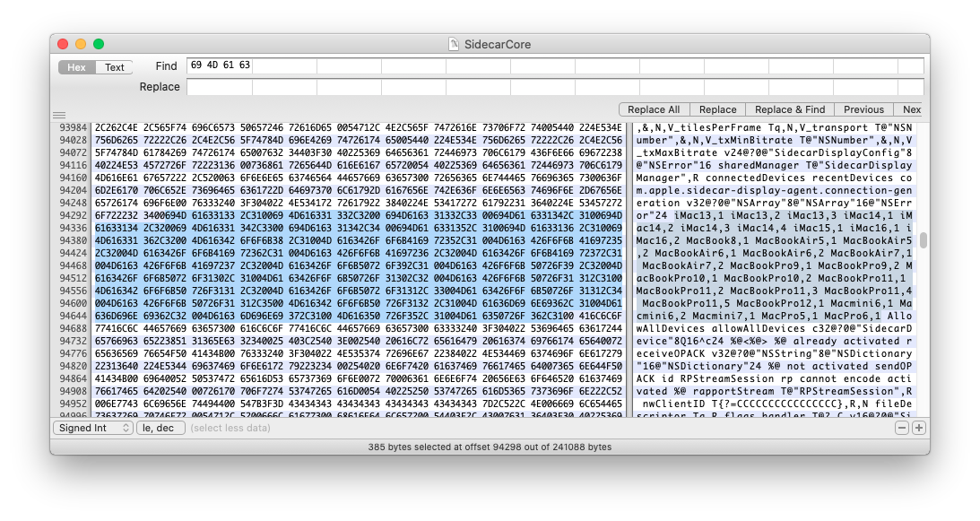Screen dimensions: 980x521
Task: Click text row 'ACK id RPStreamSession rp cannot encode'
Action: 775,378
